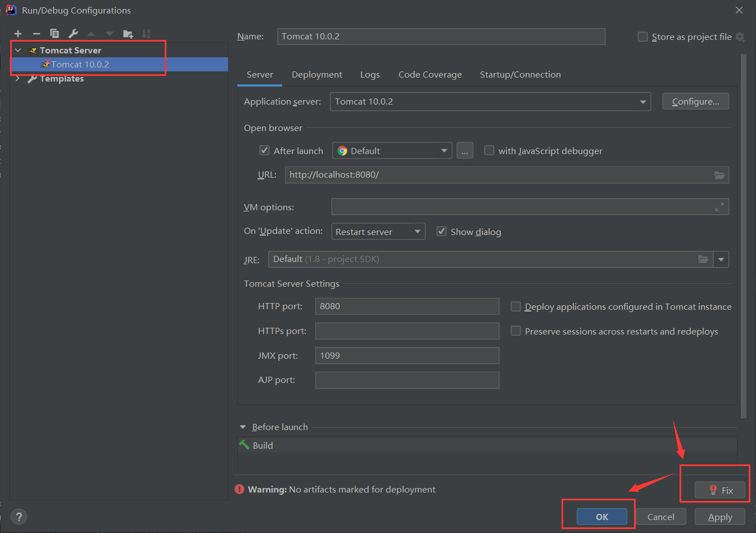Move configuration down with down arrow

[x=110, y=34]
